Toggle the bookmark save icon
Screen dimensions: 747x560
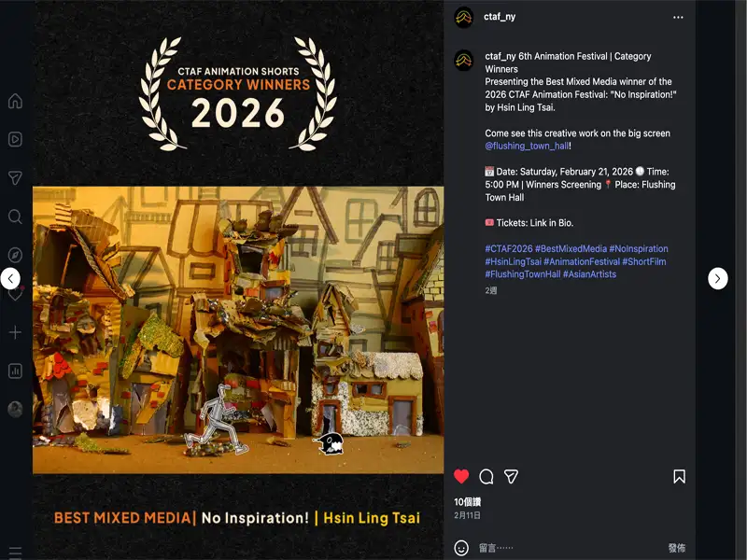point(680,477)
